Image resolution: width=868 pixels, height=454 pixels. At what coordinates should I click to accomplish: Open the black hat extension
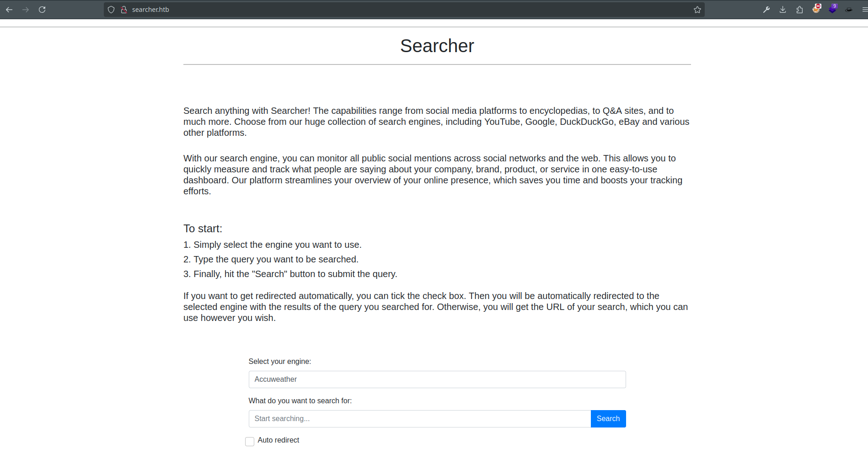point(849,10)
